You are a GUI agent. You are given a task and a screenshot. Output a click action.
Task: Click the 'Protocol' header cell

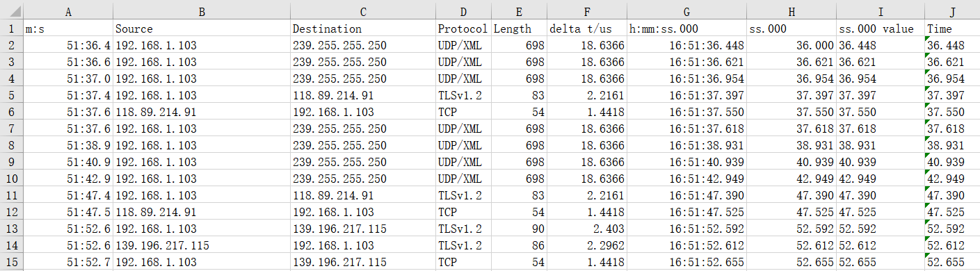464,29
